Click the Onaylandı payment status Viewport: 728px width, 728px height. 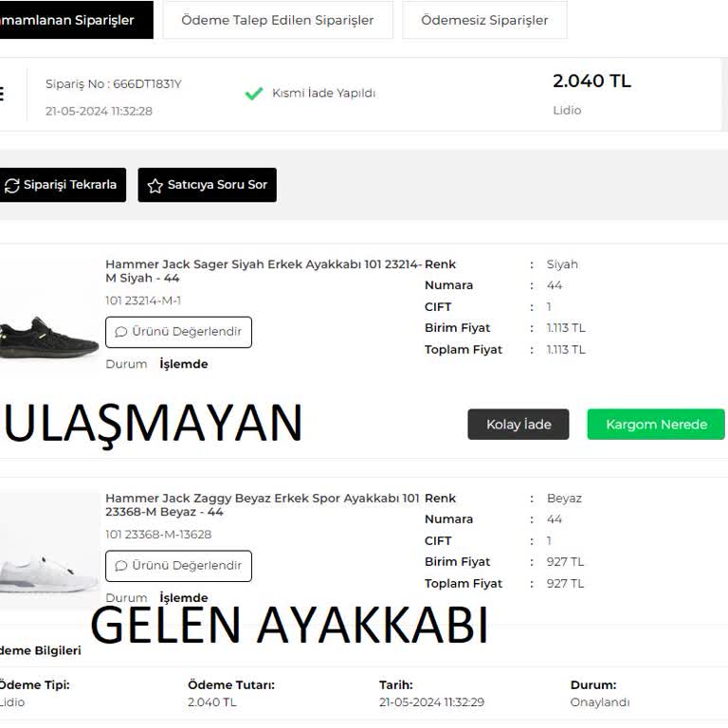(x=599, y=702)
